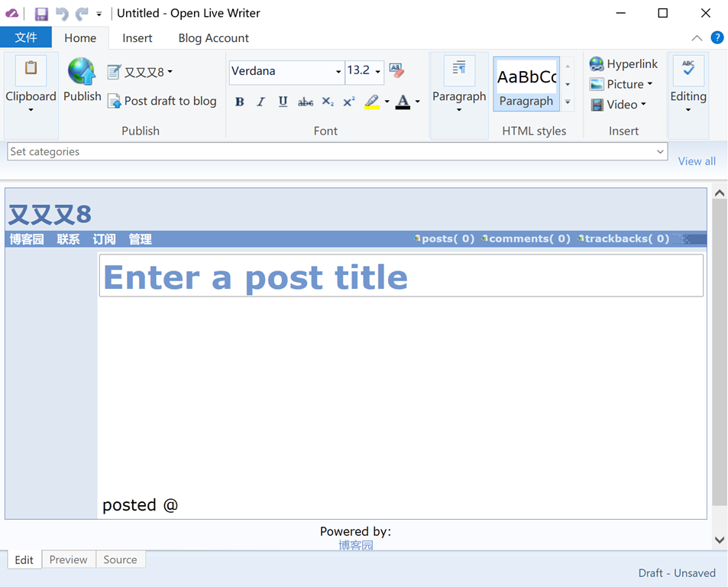Open the highlight color dropdown arrow

[387, 101]
